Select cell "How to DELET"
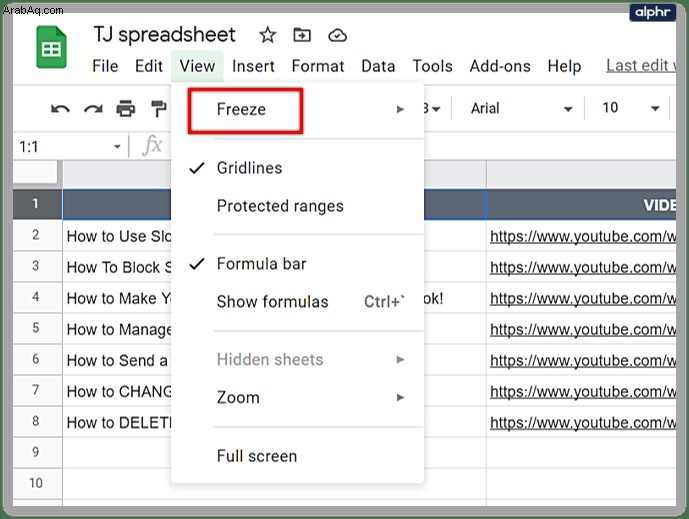The image size is (689, 519). click(117, 422)
